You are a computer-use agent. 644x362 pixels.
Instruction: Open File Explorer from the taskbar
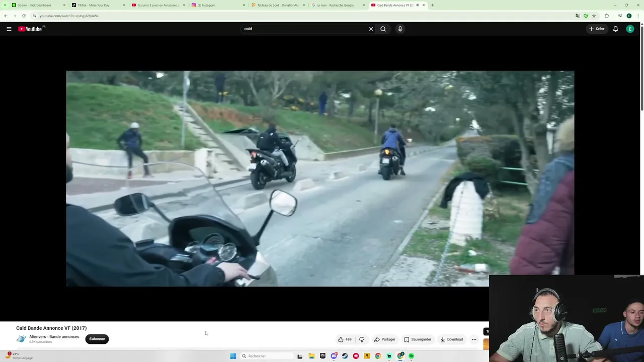pos(311,356)
